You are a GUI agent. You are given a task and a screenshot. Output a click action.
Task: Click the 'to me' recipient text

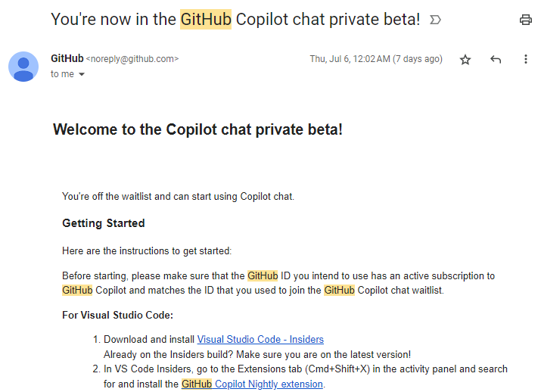click(62, 74)
